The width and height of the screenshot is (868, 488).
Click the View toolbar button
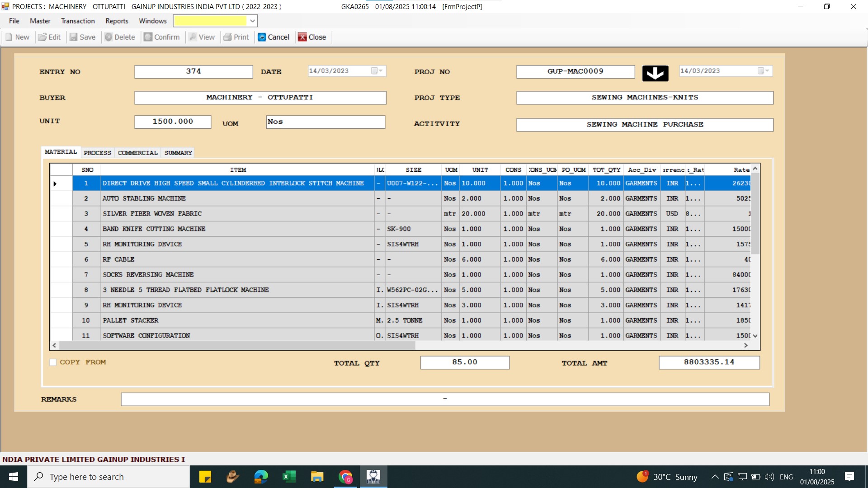tap(202, 37)
